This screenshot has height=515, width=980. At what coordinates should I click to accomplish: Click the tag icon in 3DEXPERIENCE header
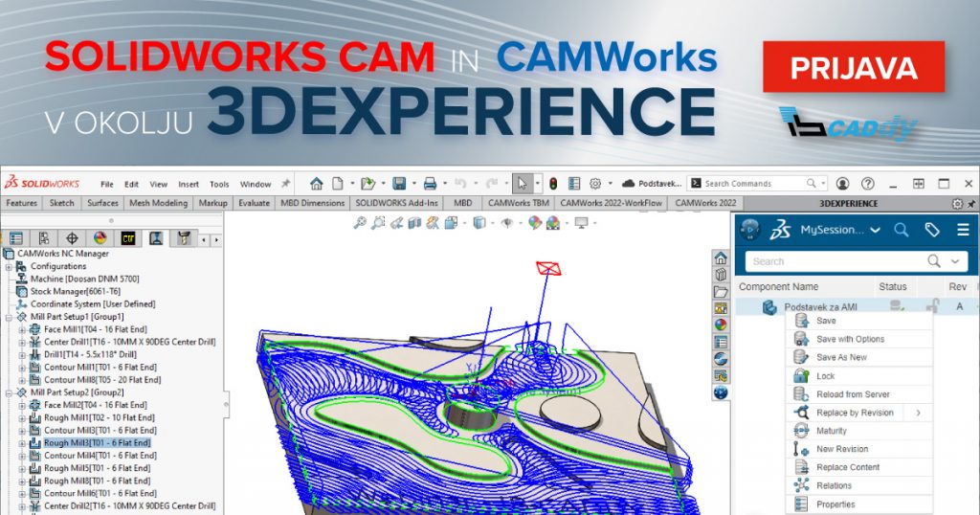[x=932, y=230]
